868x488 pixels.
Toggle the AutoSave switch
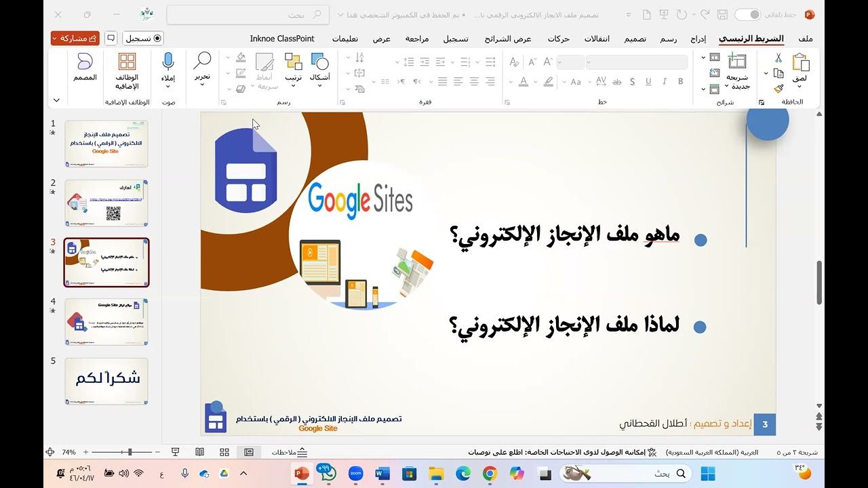click(x=747, y=14)
